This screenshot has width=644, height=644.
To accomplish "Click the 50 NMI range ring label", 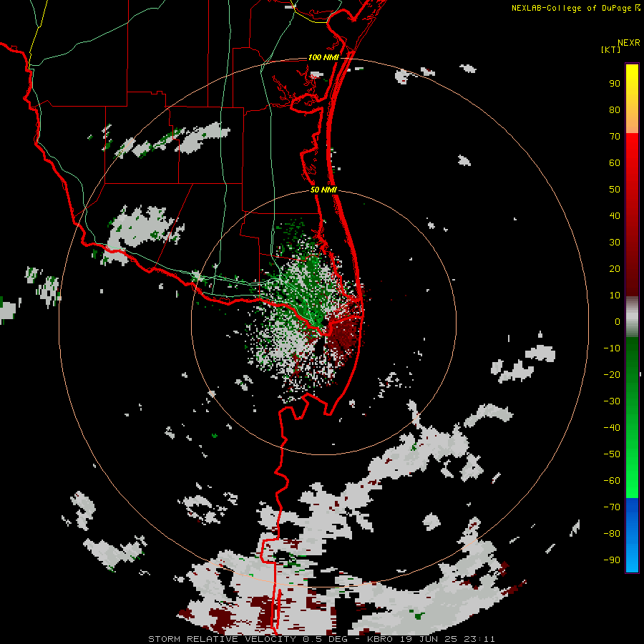I will [x=323, y=190].
